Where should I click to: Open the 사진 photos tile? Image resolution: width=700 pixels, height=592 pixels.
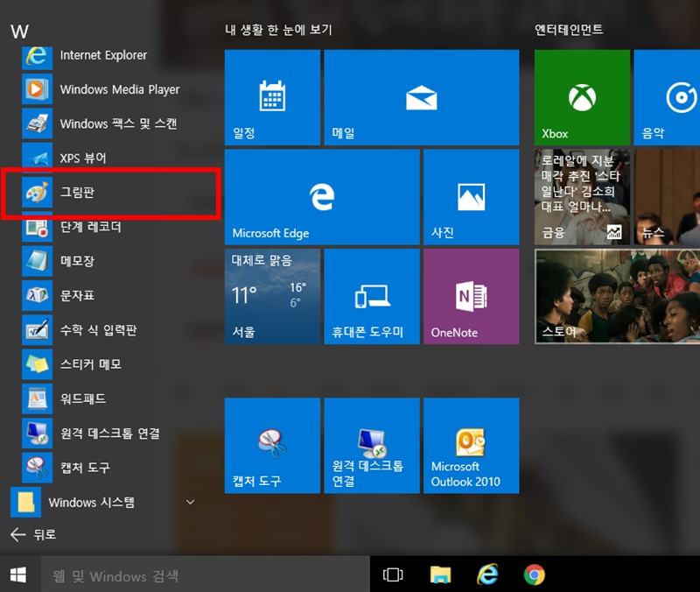pos(472,197)
